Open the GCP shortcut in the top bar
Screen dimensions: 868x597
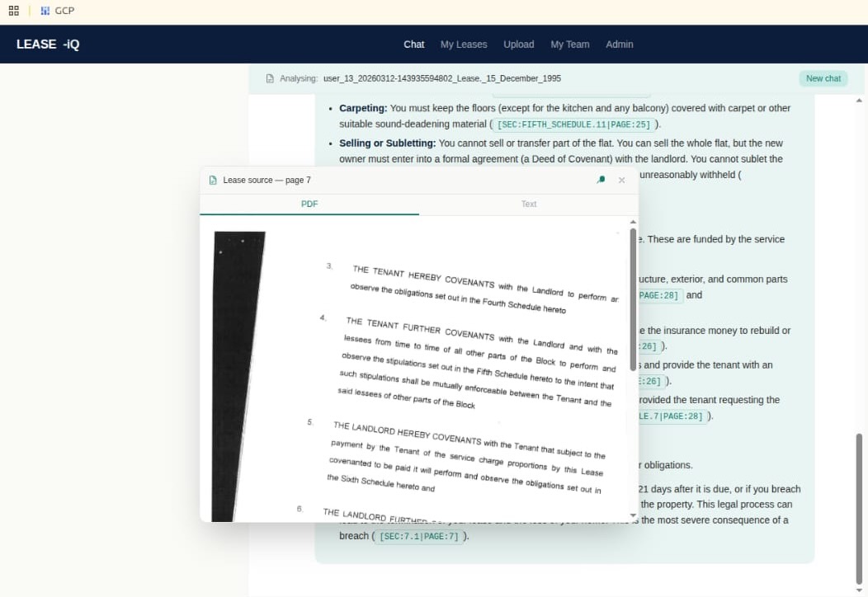click(x=57, y=10)
